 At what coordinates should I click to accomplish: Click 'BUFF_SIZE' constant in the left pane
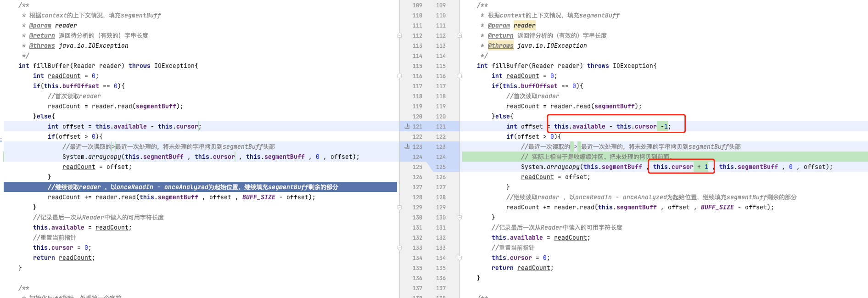[259, 197]
